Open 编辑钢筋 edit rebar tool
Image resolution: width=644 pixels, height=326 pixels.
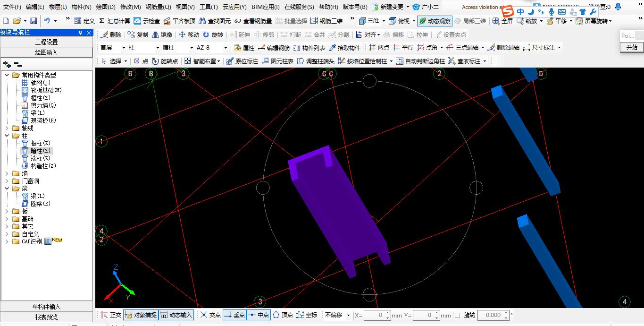coord(274,48)
